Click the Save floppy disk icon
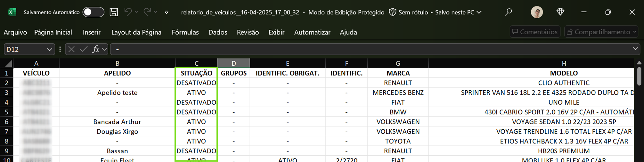The width and height of the screenshot is (644, 162). pyautogui.click(x=114, y=12)
